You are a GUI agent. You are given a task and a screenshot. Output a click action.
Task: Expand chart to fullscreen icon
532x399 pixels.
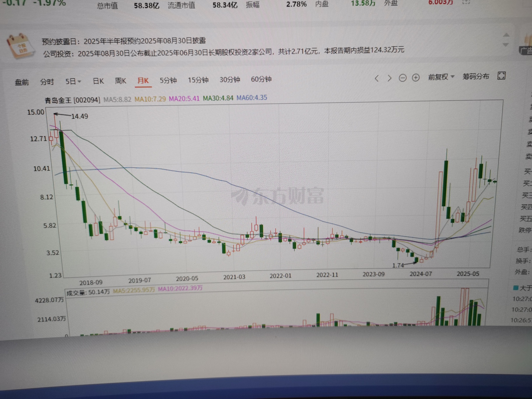coord(501,76)
